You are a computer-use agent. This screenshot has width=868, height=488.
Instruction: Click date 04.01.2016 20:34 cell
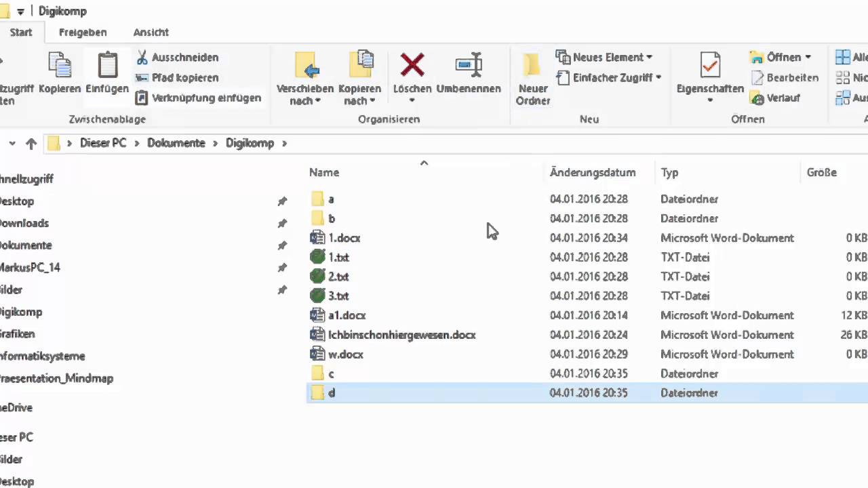point(589,238)
